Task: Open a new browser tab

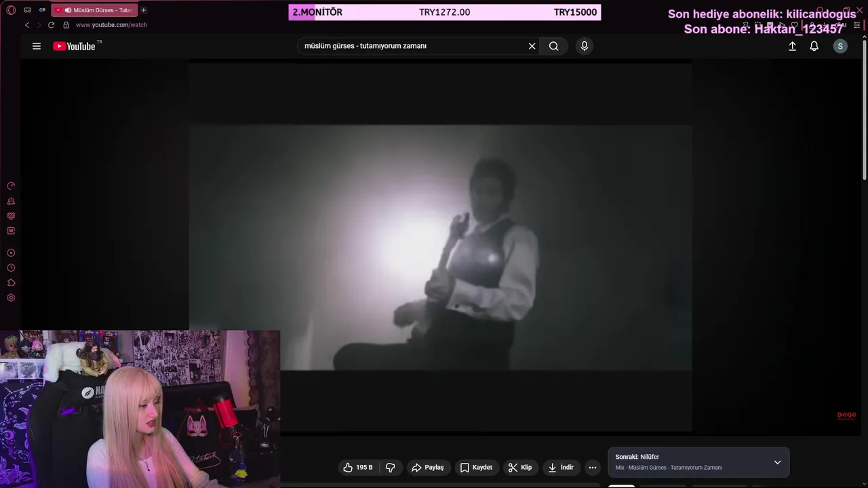Action: [x=143, y=10]
